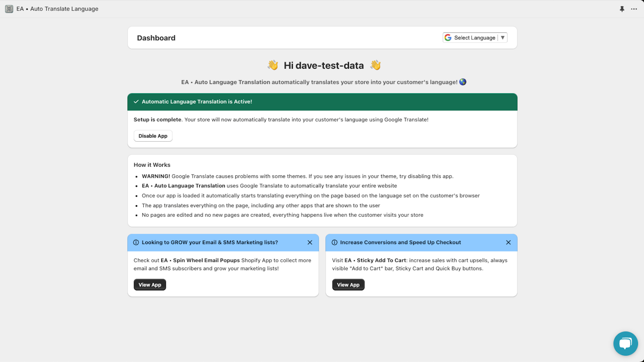Click 'Increase Conversions and Speed Up Checkout' title
Viewport: 644px width, 362px height.
coord(400,243)
